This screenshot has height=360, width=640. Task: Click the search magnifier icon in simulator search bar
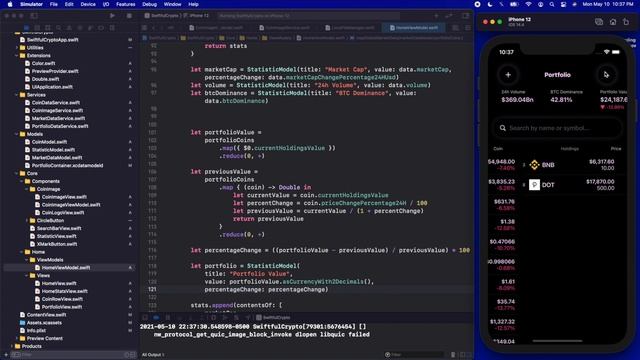click(x=502, y=128)
